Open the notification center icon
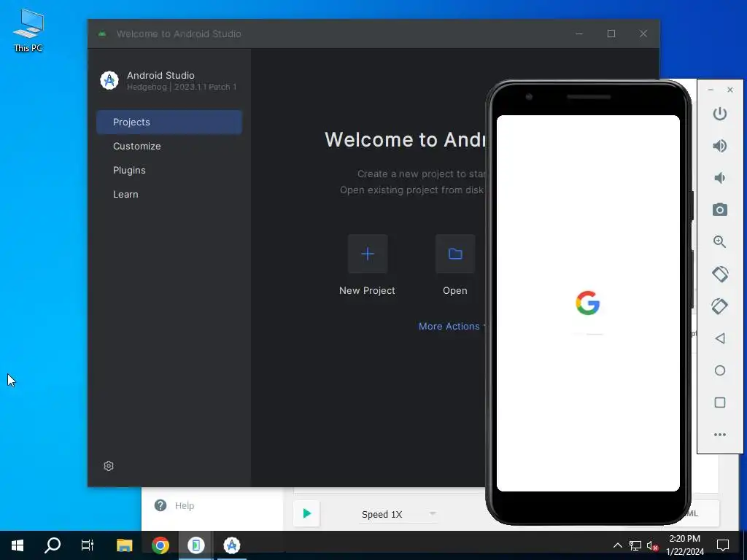This screenshot has height=560, width=747. (x=723, y=545)
